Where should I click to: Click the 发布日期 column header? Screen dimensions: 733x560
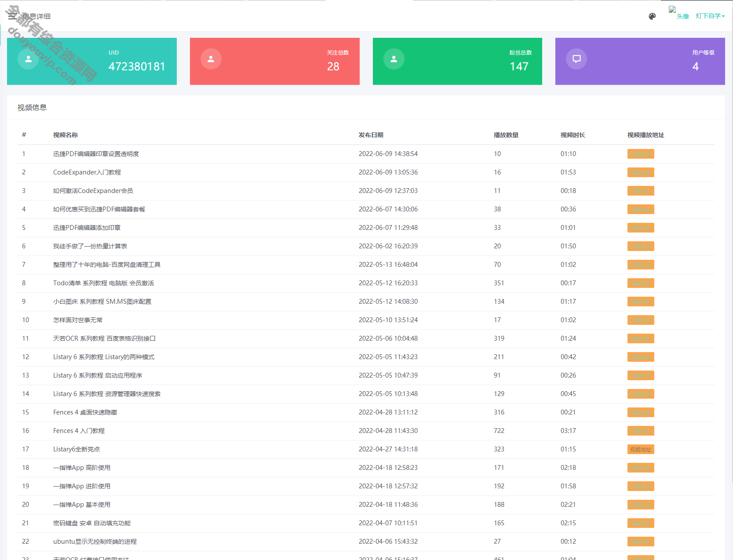(371, 135)
